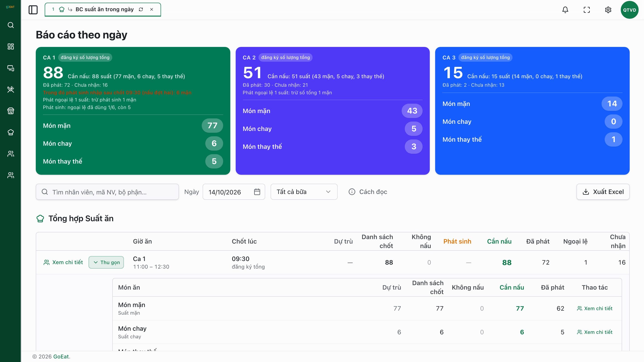Click the Cần nấu header in summary table
Viewport: 644px width, 362px height.
499,241
